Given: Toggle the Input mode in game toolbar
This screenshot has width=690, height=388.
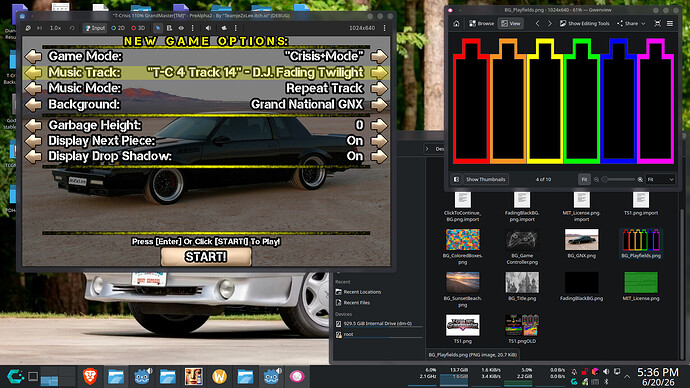Looking at the screenshot, I should 95,28.
